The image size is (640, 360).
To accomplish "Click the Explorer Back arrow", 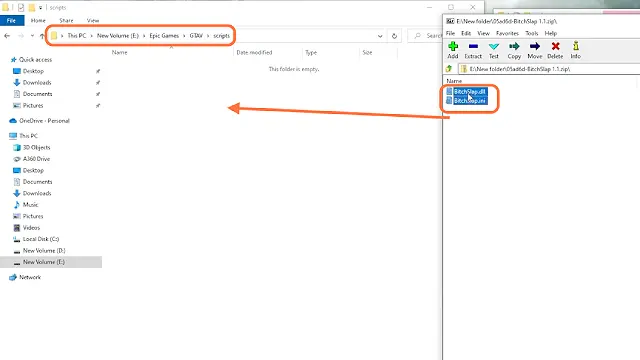I will click(7, 36).
